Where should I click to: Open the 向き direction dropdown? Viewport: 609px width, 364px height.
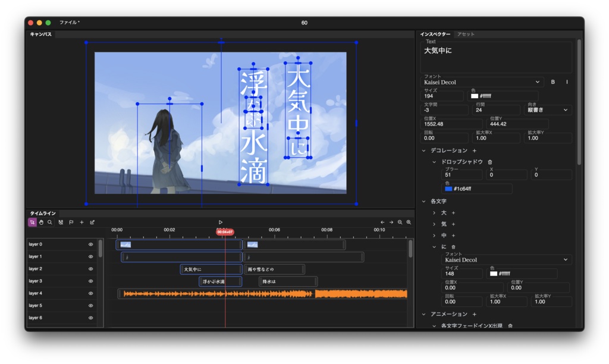548,110
